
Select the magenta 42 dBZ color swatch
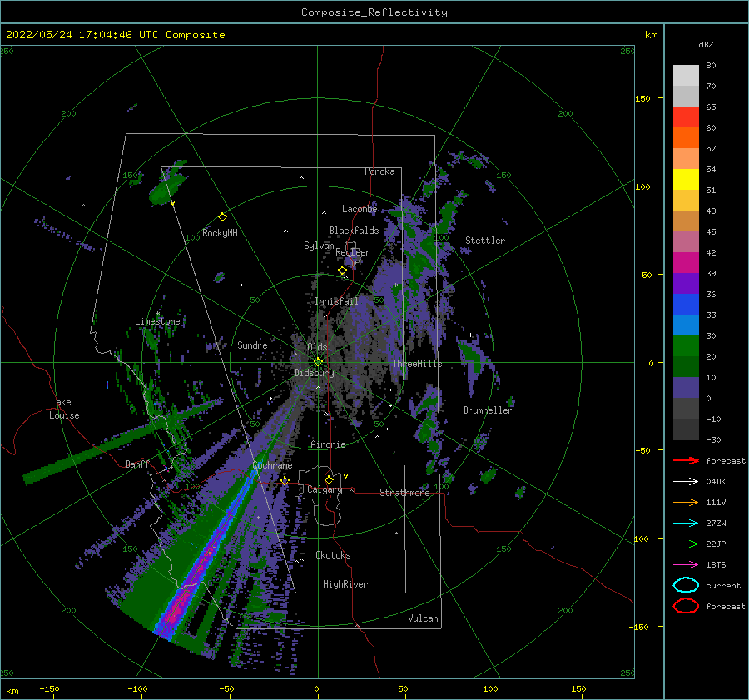[x=686, y=262]
